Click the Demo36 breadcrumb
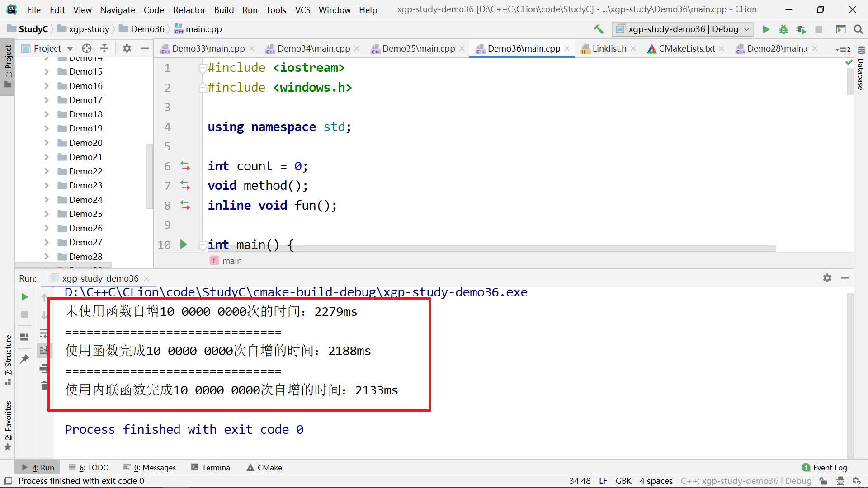868x488 pixels. [142, 29]
